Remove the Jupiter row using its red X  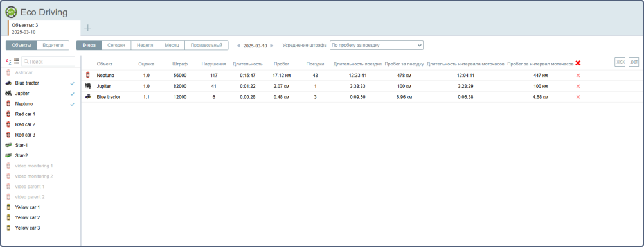[578, 86]
